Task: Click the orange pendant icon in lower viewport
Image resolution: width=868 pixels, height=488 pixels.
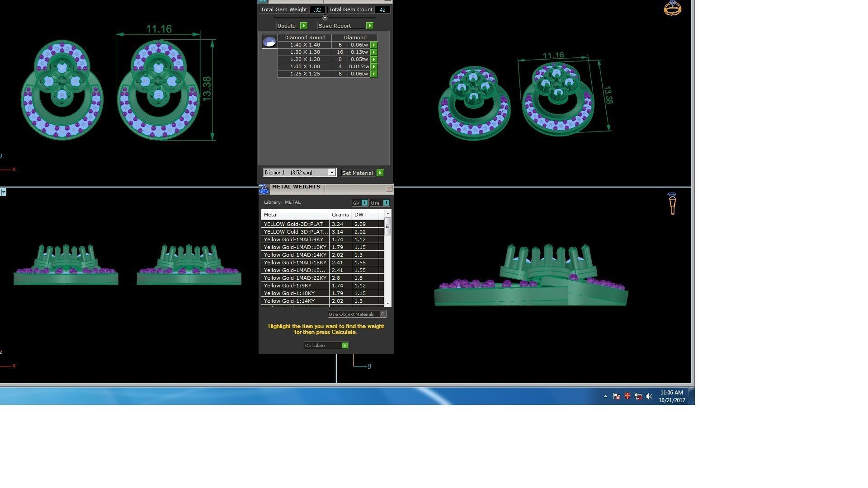Action: coord(672,204)
